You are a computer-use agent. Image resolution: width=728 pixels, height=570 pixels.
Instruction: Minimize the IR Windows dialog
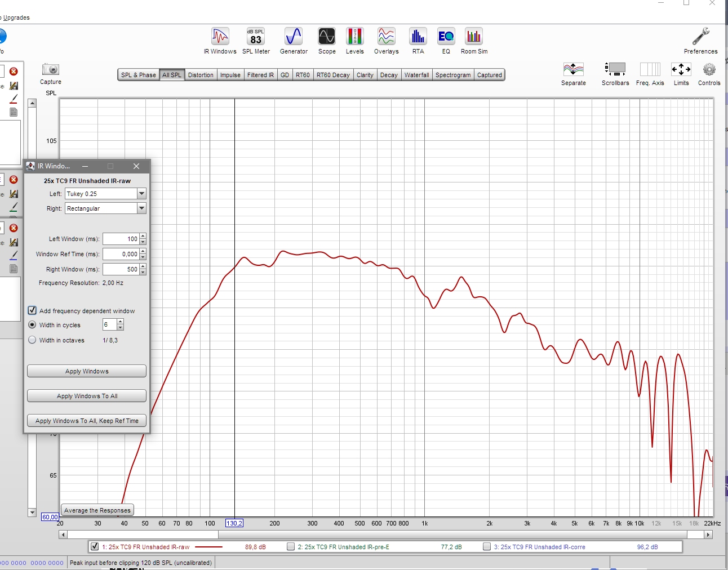tap(85, 166)
